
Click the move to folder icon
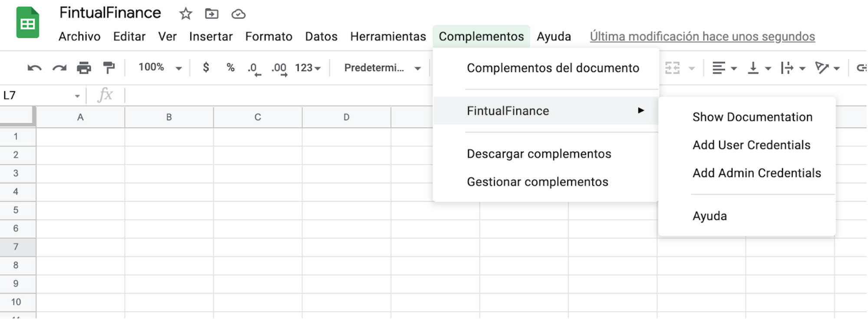[211, 14]
